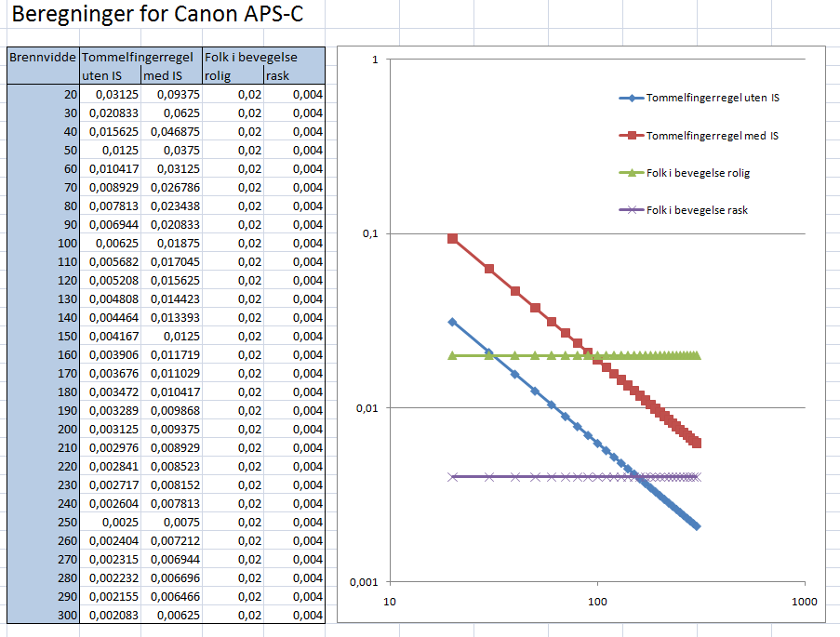Select cell 0,006466 in row 290

pyautogui.click(x=172, y=596)
